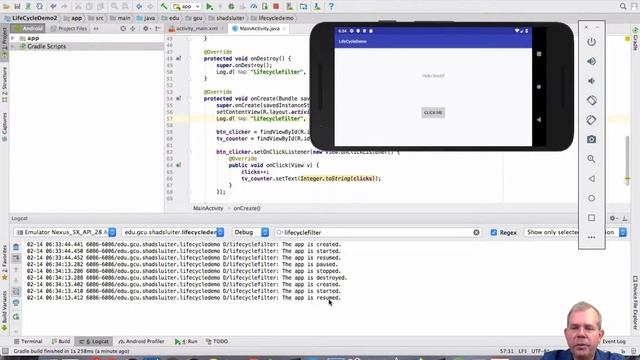Open Device File Explorer side tab
The height and width of the screenshot is (360, 640).
click(x=635, y=302)
